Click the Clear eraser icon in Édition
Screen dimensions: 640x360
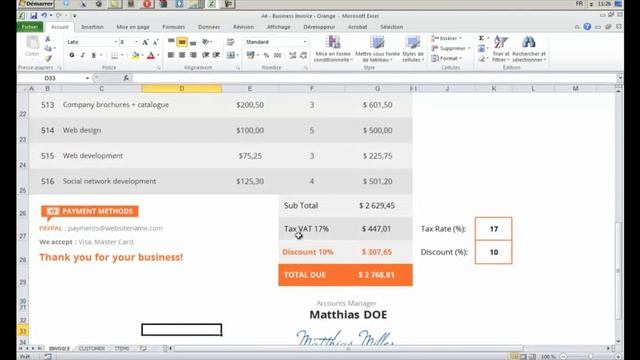click(482, 59)
